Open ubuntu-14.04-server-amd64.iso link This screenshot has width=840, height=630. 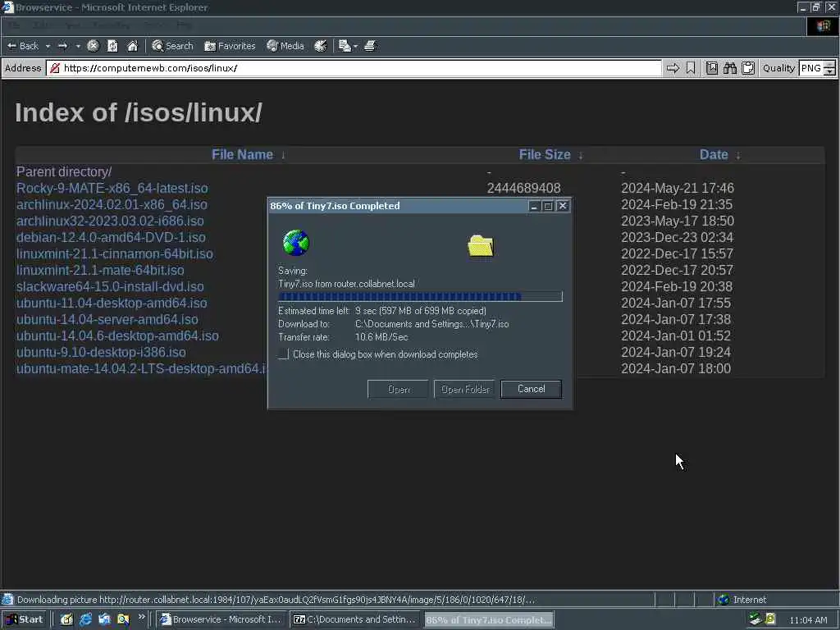(x=107, y=319)
